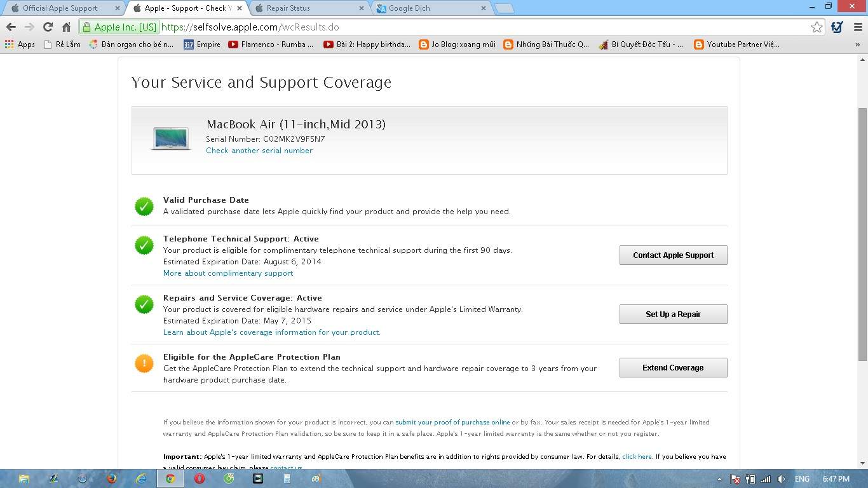Click the network signal tray icon
The width and height of the screenshot is (868, 488).
(x=766, y=479)
